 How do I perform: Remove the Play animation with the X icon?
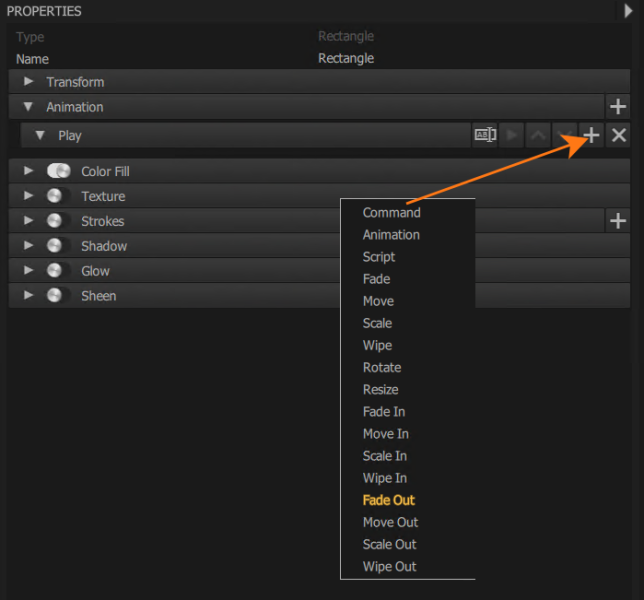[618, 135]
